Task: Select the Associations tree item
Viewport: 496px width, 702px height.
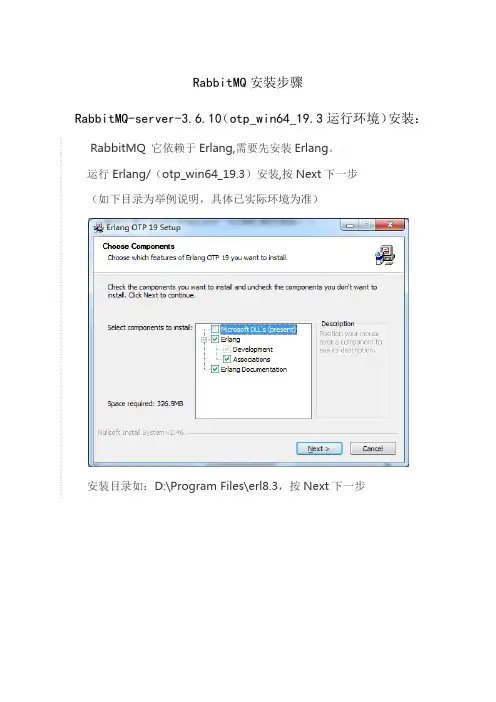Action: 252,360
